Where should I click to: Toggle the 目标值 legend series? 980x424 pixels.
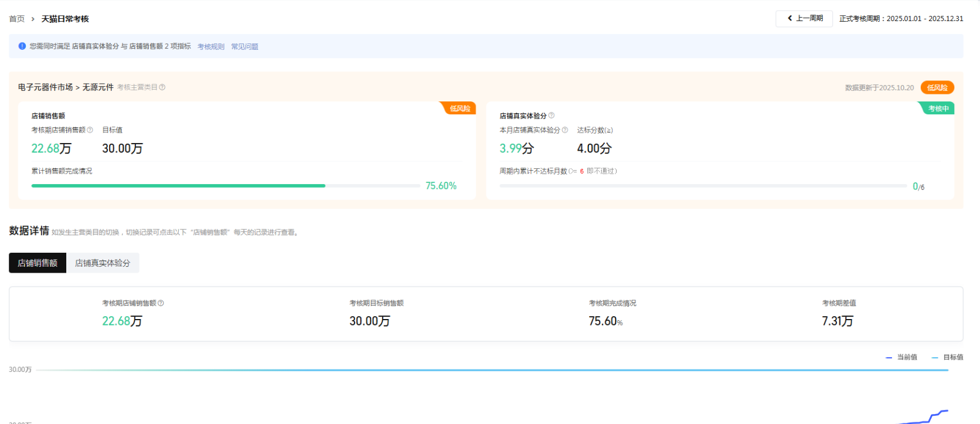[x=947, y=357]
